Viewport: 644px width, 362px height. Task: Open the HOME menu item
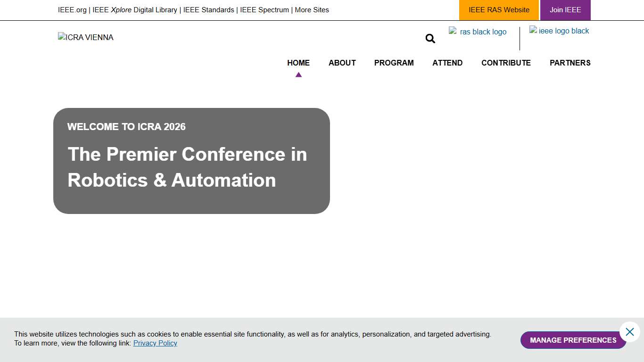[298, 63]
